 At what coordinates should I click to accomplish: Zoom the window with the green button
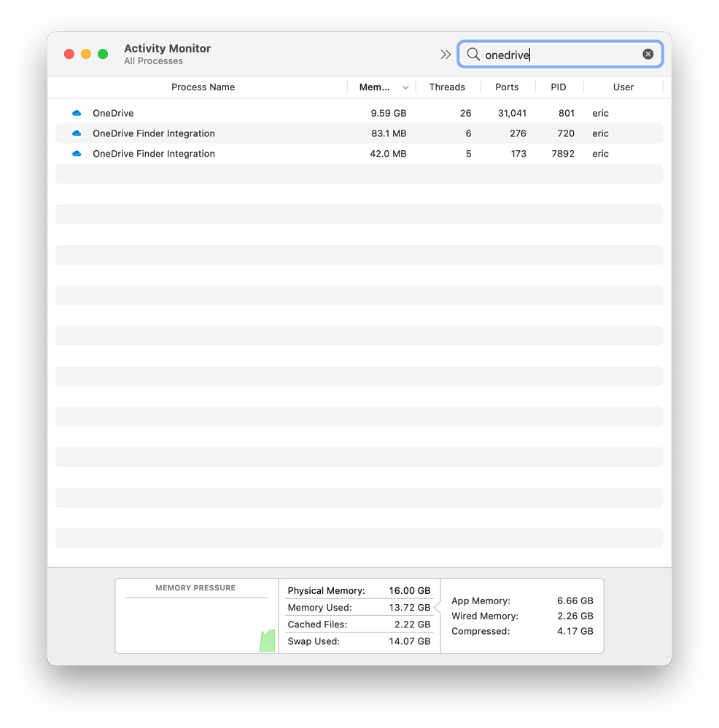(103, 55)
